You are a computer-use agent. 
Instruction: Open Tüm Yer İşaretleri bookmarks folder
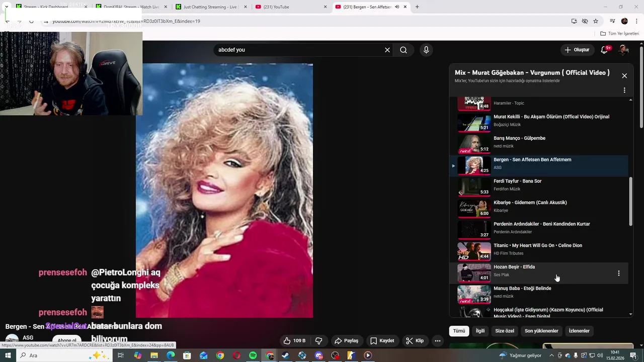tap(620, 33)
